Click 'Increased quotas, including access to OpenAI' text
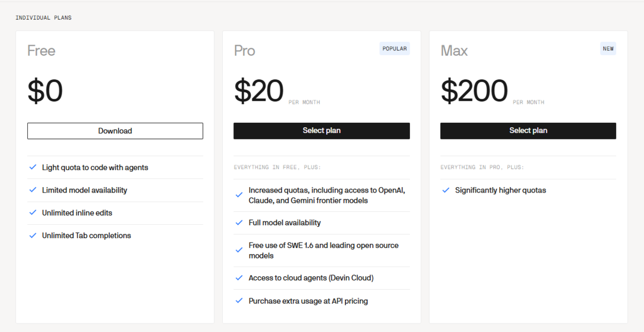 coord(327,190)
